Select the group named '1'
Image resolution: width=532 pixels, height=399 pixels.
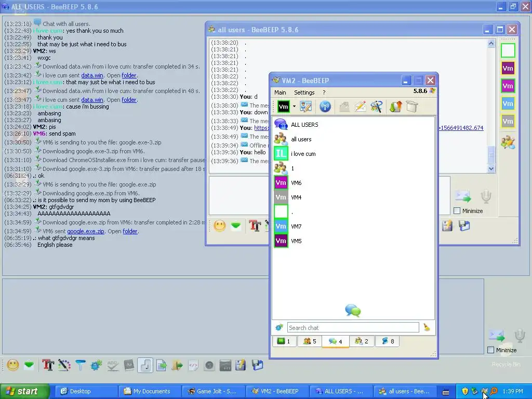(353, 168)
